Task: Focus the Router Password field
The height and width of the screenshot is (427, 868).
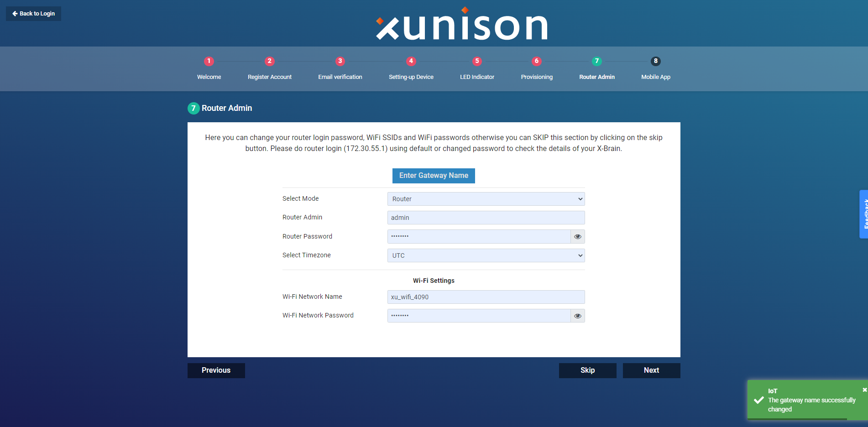Action: tap(479, 236)
